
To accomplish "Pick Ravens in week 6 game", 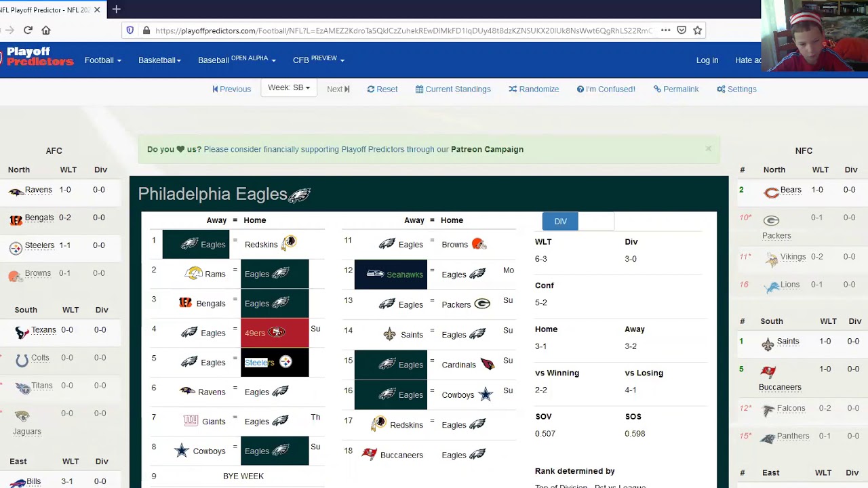I will 197,392.
